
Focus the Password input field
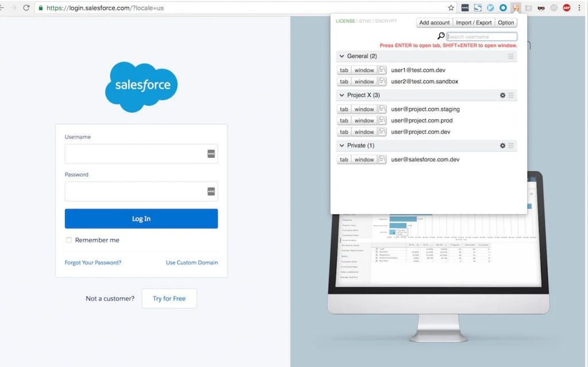pyautogui.click(x=141, y=192)
